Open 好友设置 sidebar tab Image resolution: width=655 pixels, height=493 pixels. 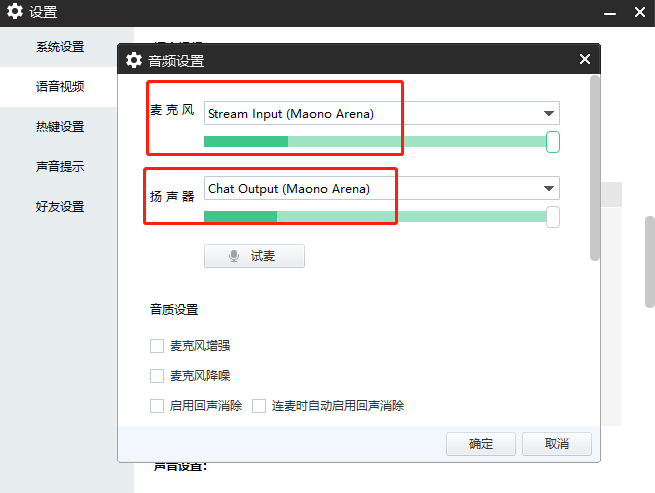click(x=60, y=207)
